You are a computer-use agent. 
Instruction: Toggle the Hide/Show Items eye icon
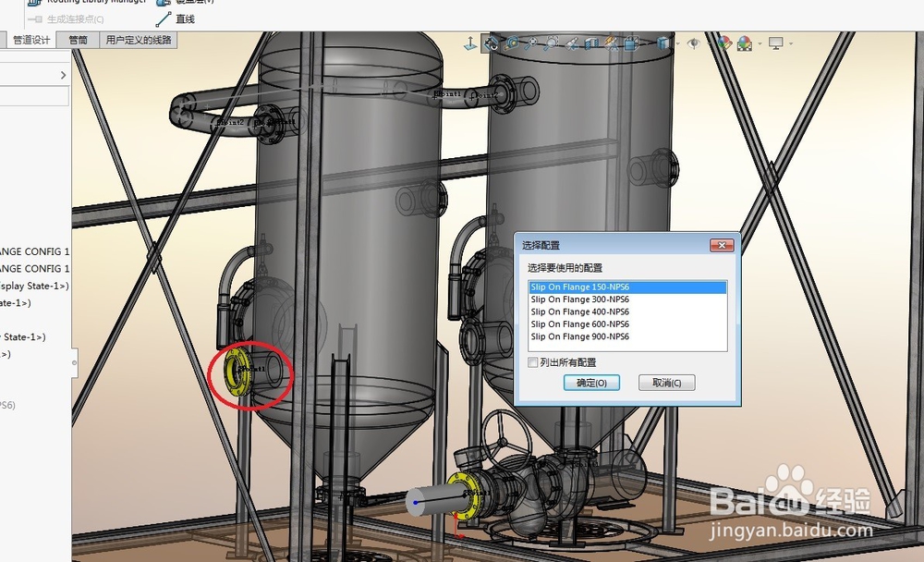[694, 43]
